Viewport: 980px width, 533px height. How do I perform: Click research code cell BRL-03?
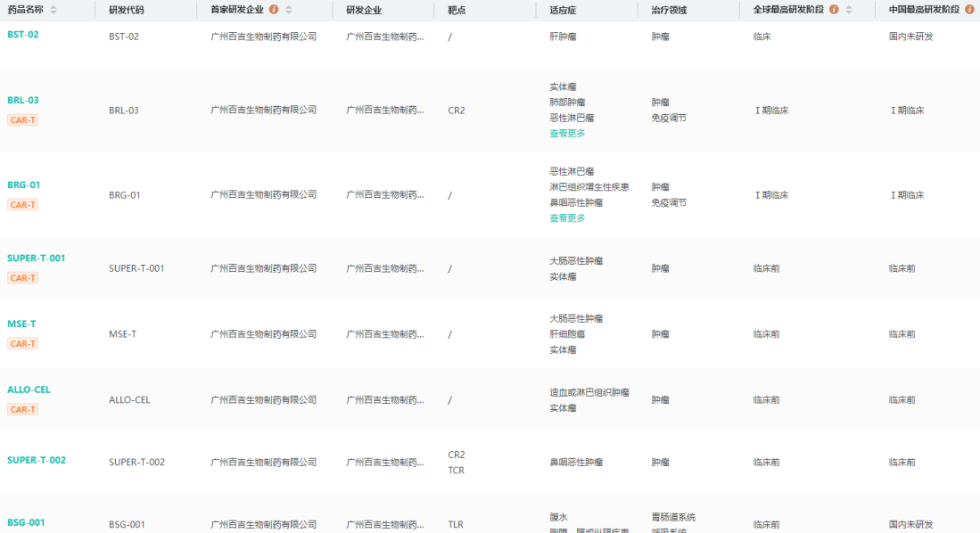tap(124, 110)
